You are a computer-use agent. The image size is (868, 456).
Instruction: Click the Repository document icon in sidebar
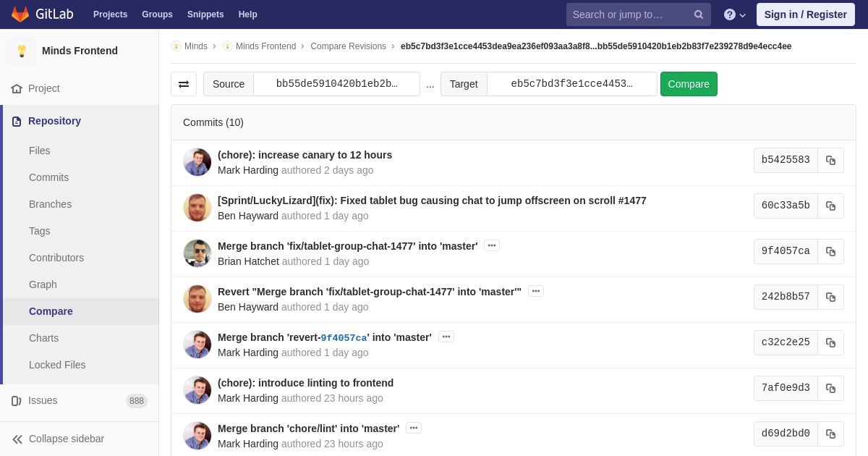17,122
